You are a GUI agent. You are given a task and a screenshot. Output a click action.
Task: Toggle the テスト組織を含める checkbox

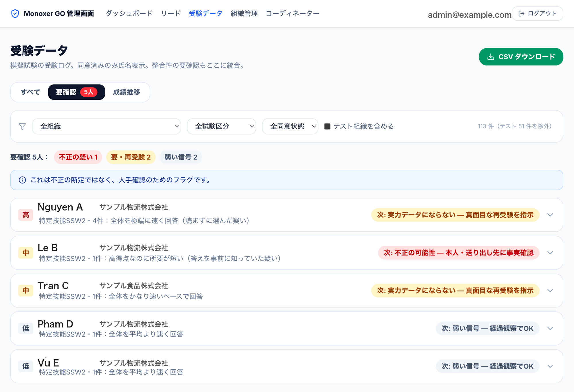click(x=327, y=126)
